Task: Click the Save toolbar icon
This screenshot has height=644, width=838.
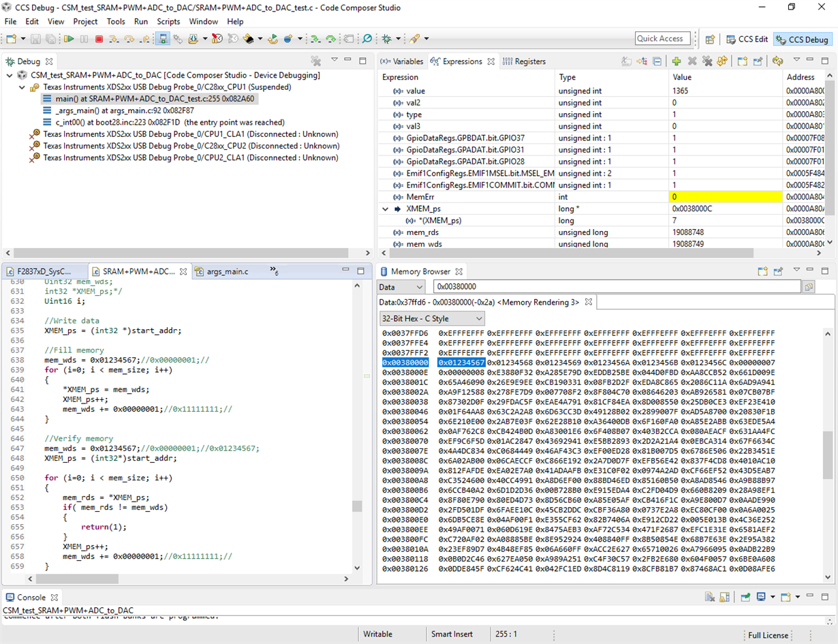Action: (37, 39)
